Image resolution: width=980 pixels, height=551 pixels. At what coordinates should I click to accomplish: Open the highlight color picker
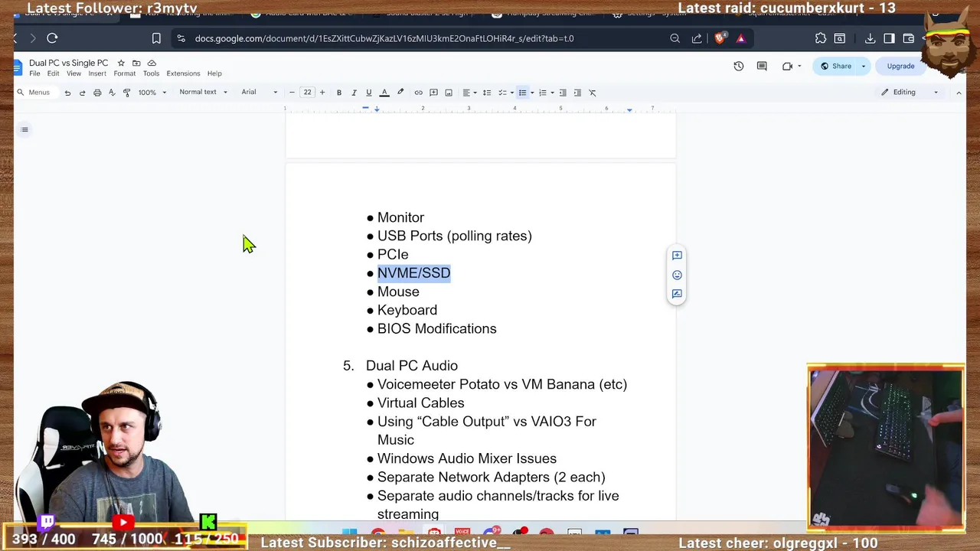click(x=400, y=93)
